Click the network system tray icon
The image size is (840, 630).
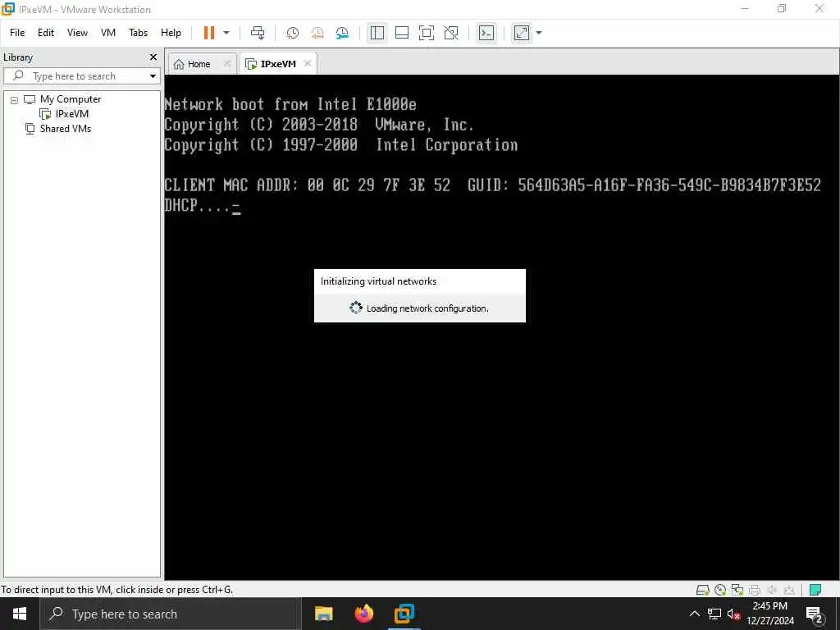point(714,614)
